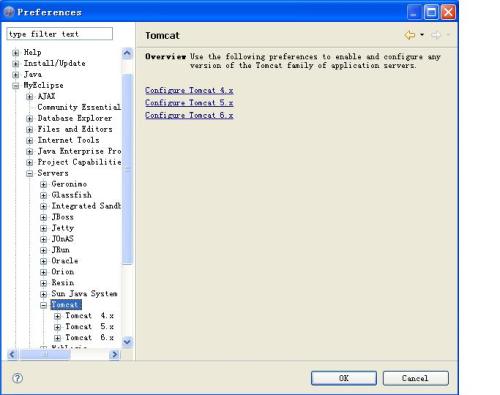Expand the Oracle server node
Screen dimensions: 500x395
43,262
